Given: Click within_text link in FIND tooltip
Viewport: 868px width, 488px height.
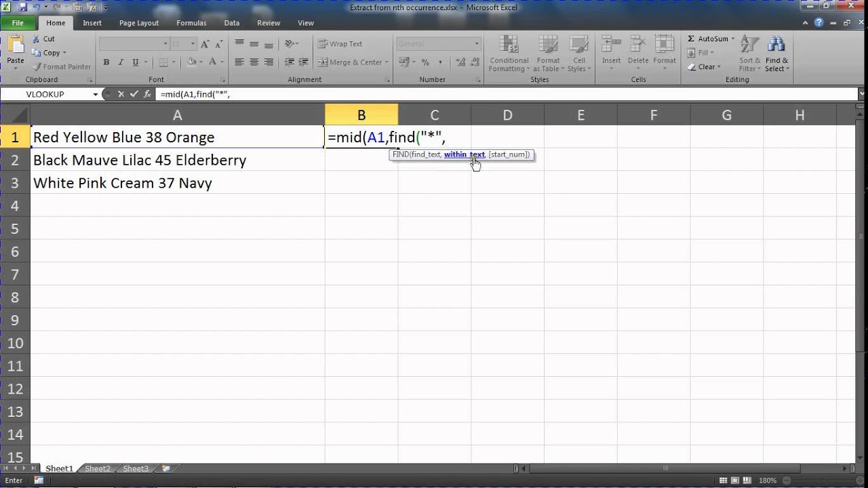Looking at the screenshot, I should [x=465, y=155].
